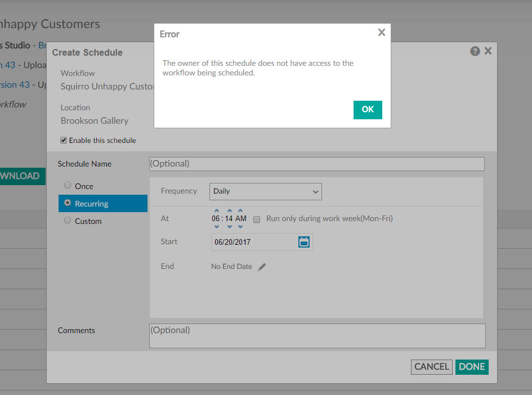Switch AM to PM using the down arrow
Screen dimensions: 532x395
[x=240, y=226]
